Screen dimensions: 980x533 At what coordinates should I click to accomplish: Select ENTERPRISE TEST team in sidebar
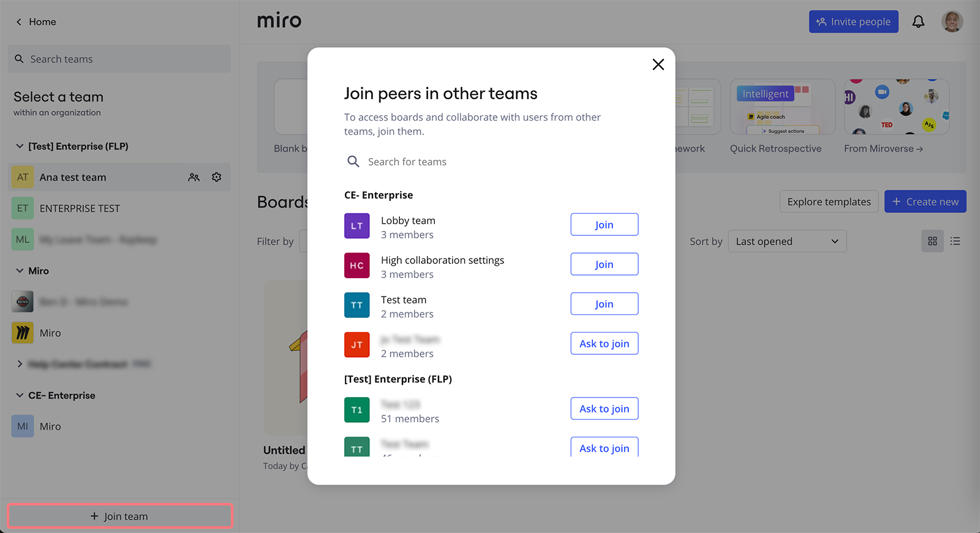pos(80,208)
